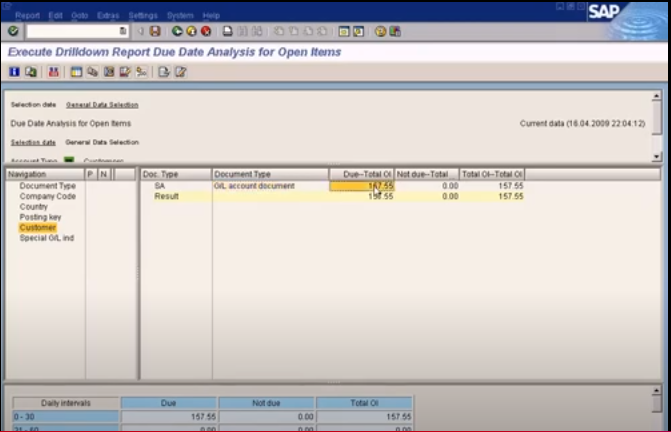Click the Navigation column header
671x432 pixels.
(x=45, y=174)
